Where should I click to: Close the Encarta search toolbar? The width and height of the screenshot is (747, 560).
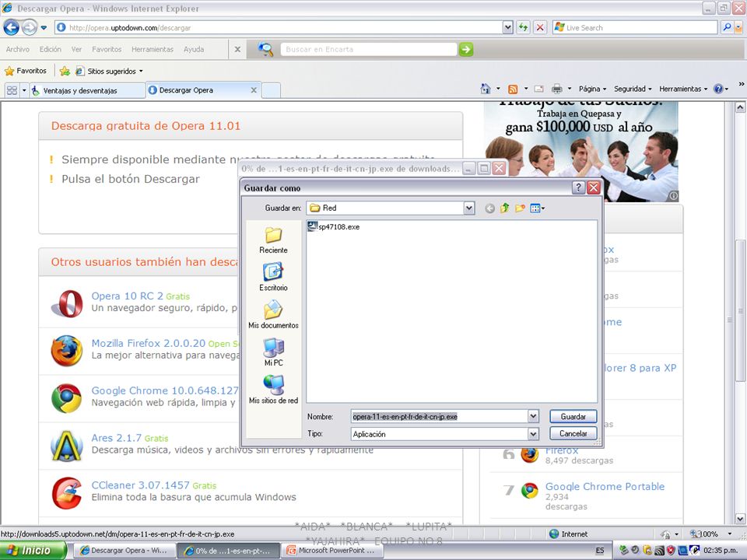point(237,49)
